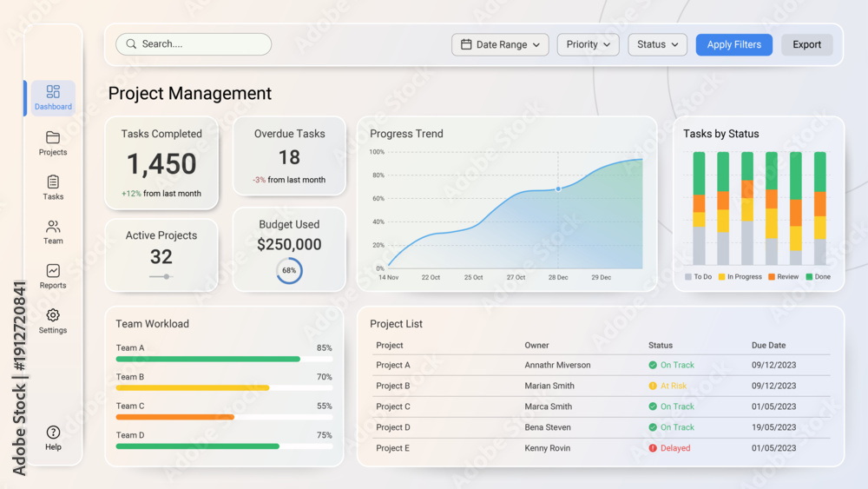Click the Team B workload bar

[224, 387]
